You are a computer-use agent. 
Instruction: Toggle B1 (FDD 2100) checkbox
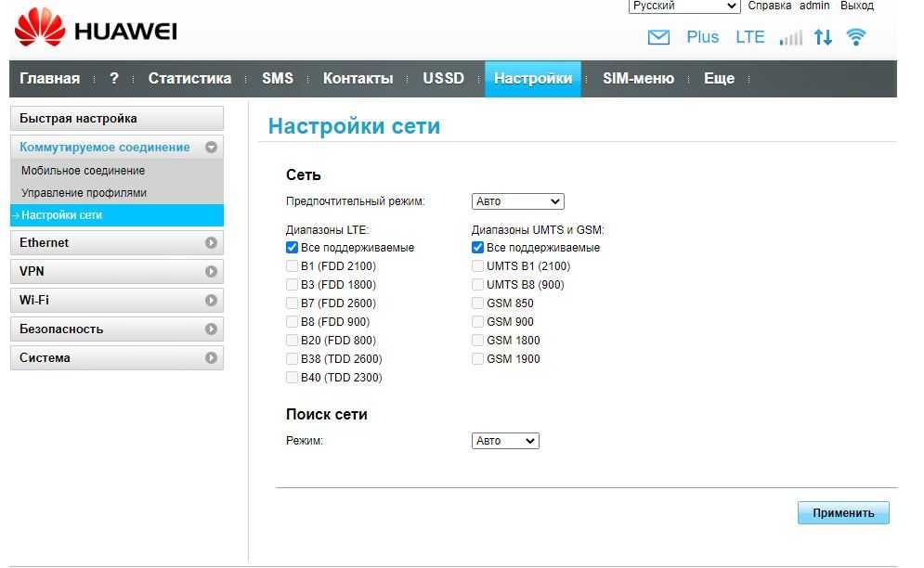[x=292, y=266]
